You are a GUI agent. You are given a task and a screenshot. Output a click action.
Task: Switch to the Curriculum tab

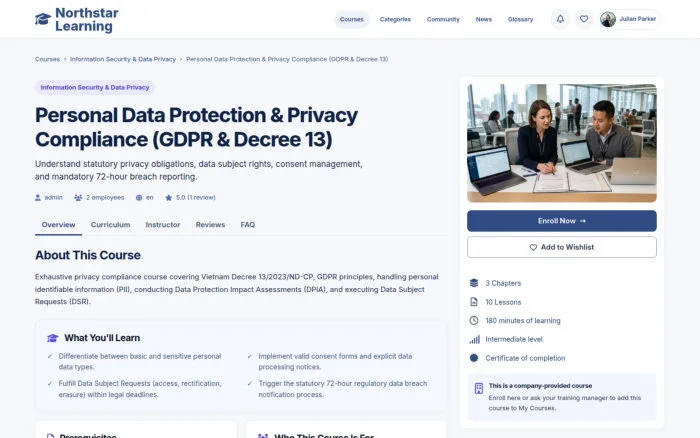[x=110, y=225]
